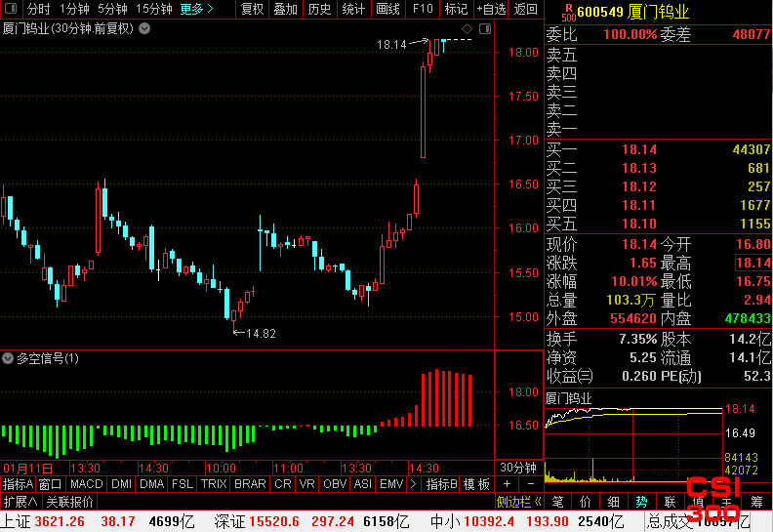Screen dimensions: 773x532
Task: Zoom in chart with + button
Action: click(x=507, y=484)
